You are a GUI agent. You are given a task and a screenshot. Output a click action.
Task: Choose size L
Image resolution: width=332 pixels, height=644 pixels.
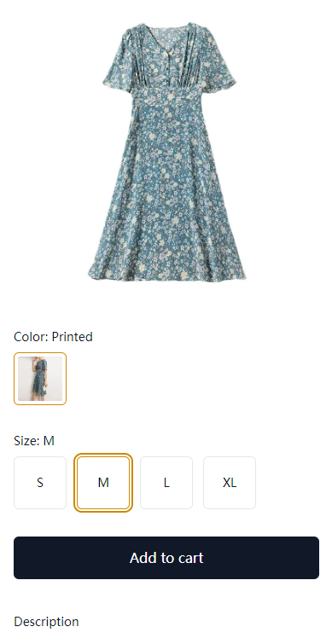coord(166,482)
